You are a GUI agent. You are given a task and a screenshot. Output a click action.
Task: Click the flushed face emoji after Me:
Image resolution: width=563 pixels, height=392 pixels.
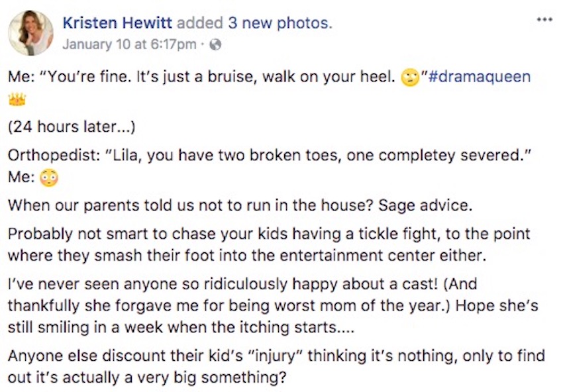pyautogui.click(x=48, y=177)
